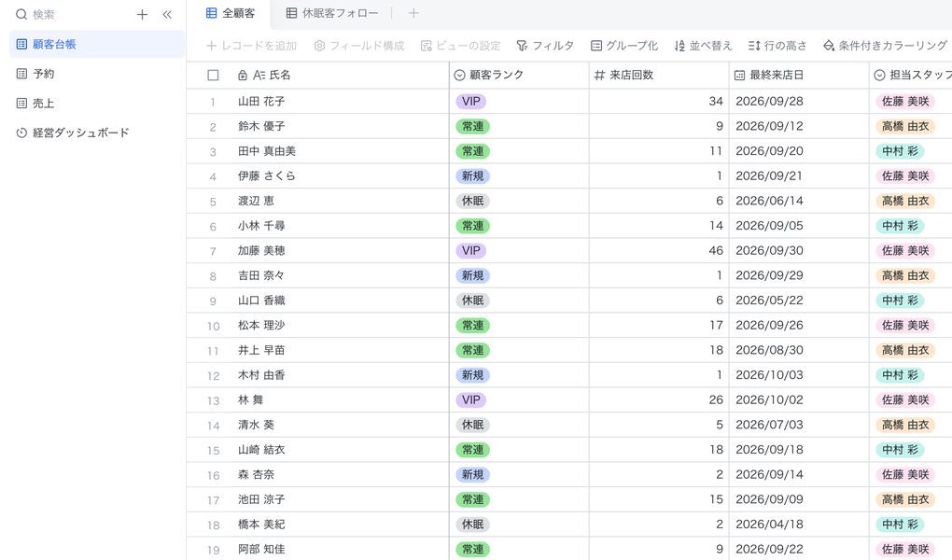Image resolution: width=952 pixels, height=560 pixels.
Task: Click the search magnifier icon in sidebar
Action: click(21, 15)
